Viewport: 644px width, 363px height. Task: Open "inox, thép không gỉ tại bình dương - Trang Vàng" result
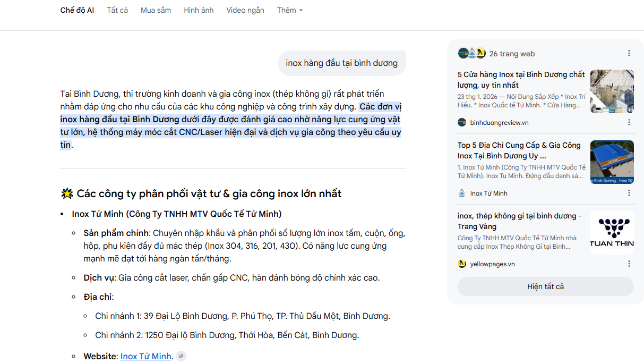(520, 221)
